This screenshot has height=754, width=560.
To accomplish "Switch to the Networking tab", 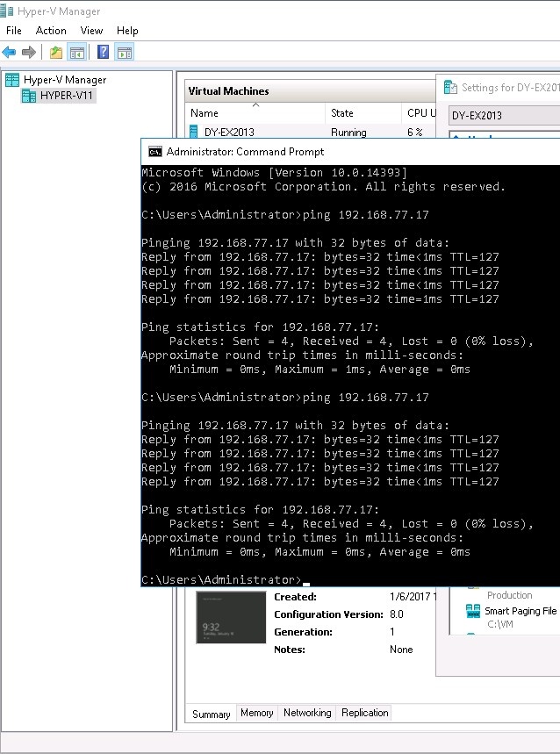I will [x=307, y=713].
